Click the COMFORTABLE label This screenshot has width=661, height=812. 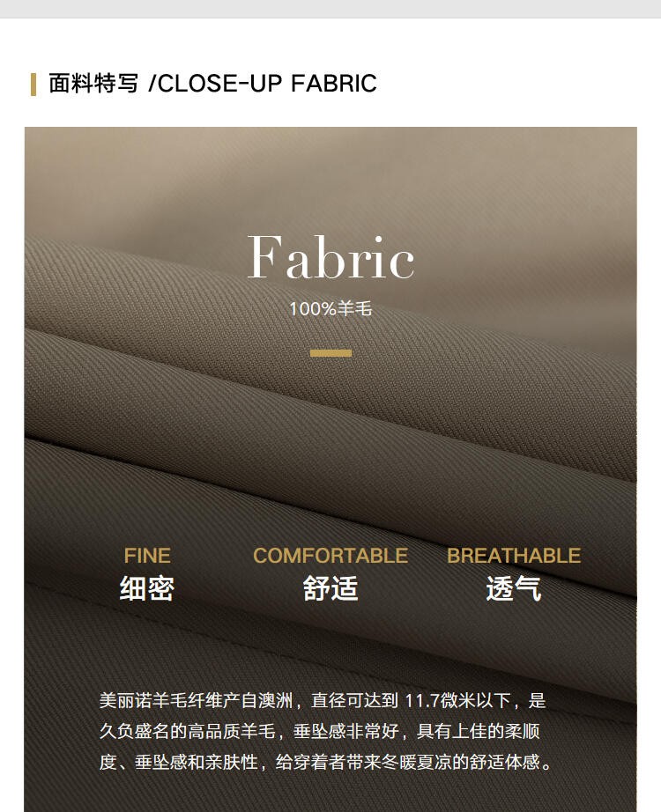click(330, 556)
